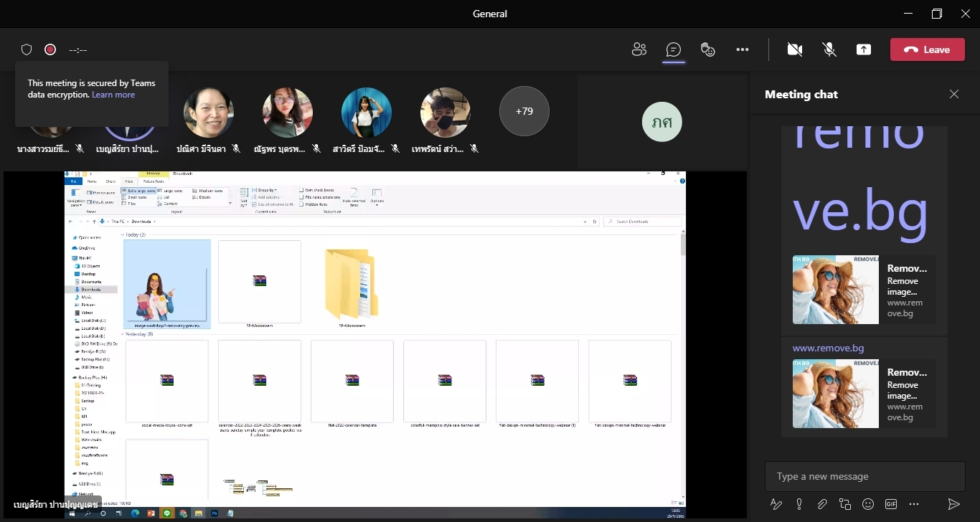
Task: Open the message Format icon
Action: 776,504
